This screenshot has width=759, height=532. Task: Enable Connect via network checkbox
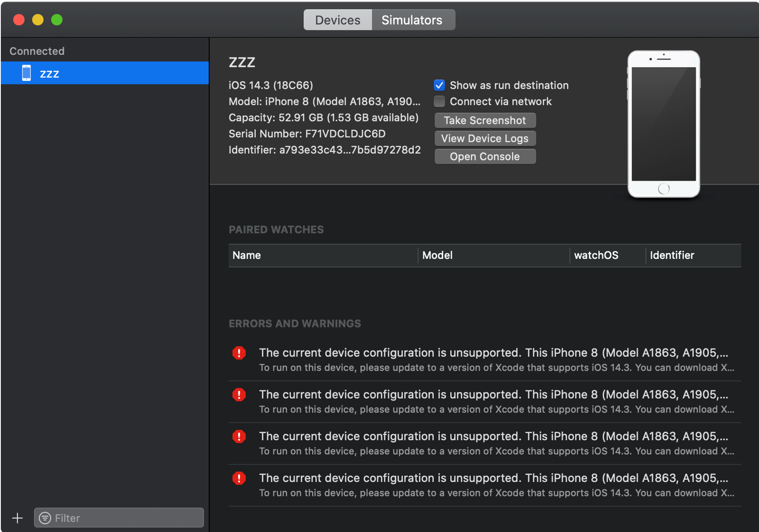click(x=439, y=101)
